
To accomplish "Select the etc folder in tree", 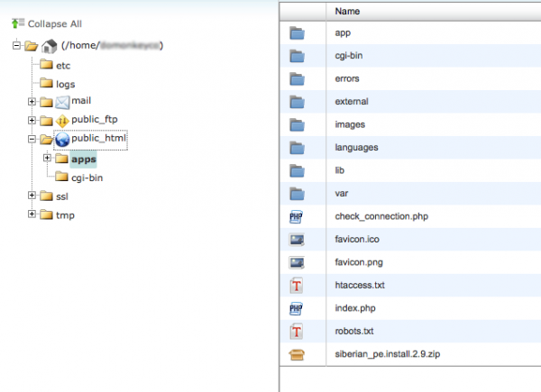I will pyautogui.click(x=63, y=65).
